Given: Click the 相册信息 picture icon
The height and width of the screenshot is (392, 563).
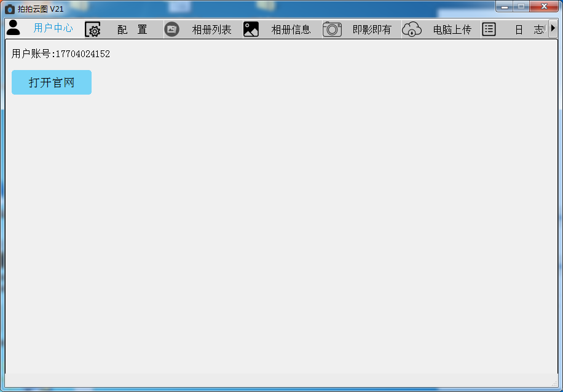Looking at the screenshot, I should (251, 28).
